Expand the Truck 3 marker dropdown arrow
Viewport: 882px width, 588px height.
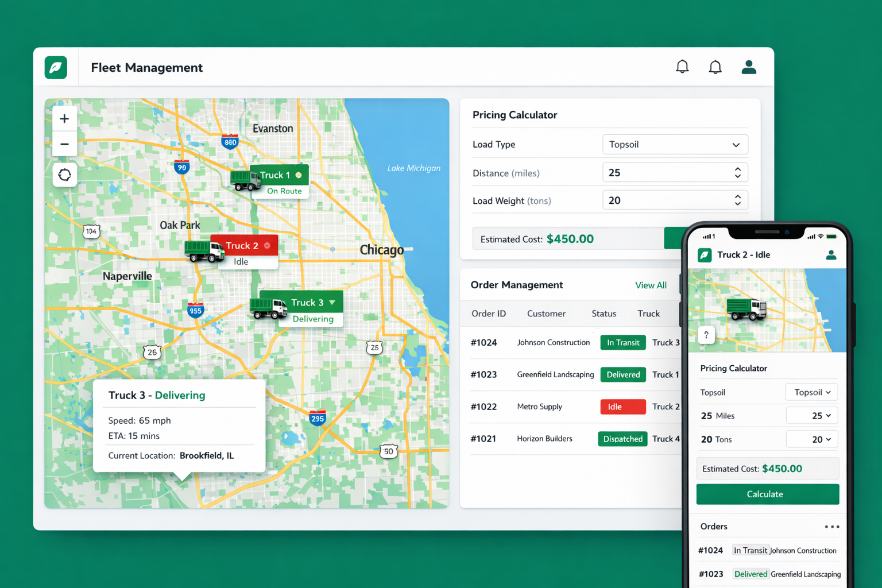click(332, 302)
